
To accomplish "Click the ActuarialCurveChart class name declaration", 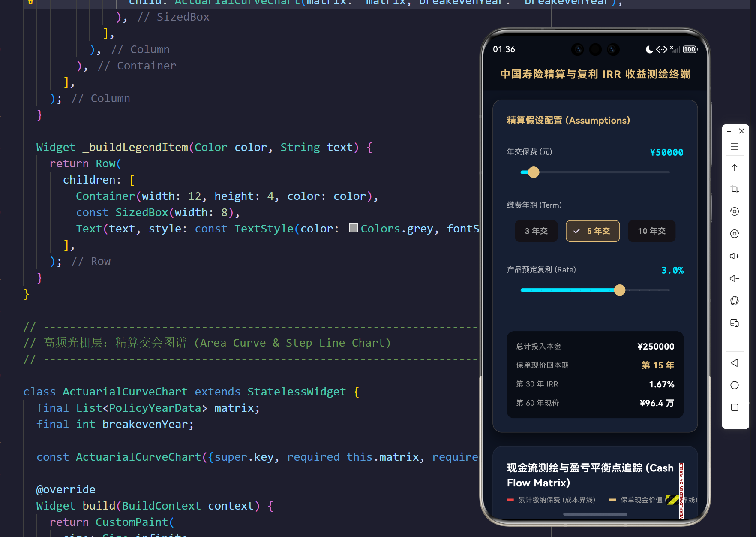I will pos(125,392).
